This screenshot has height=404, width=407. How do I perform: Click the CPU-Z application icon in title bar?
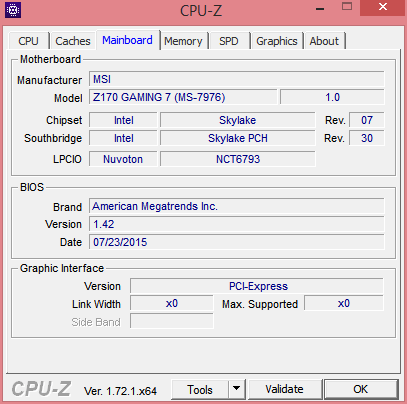pos(13,10)
